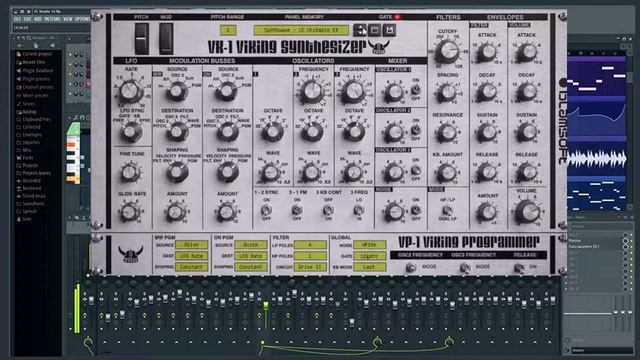Click the Oscillator 1 Octave knob
This screenshot has width=640, height=360.
pos(273,131)
